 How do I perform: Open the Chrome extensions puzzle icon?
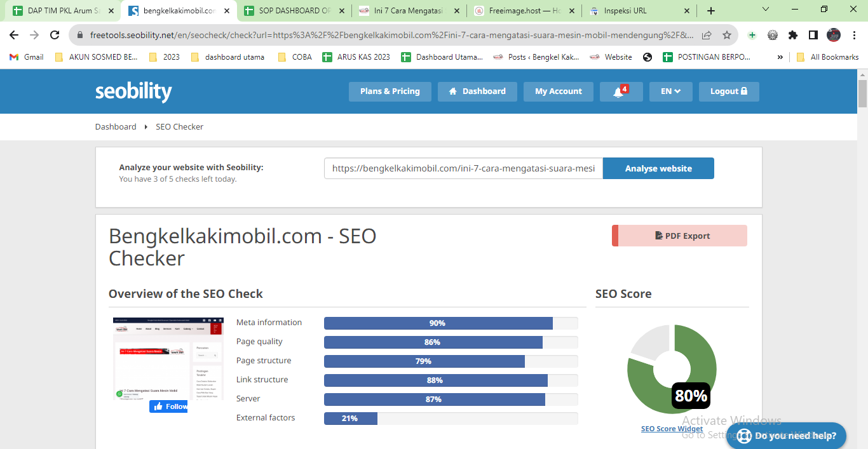793,35
